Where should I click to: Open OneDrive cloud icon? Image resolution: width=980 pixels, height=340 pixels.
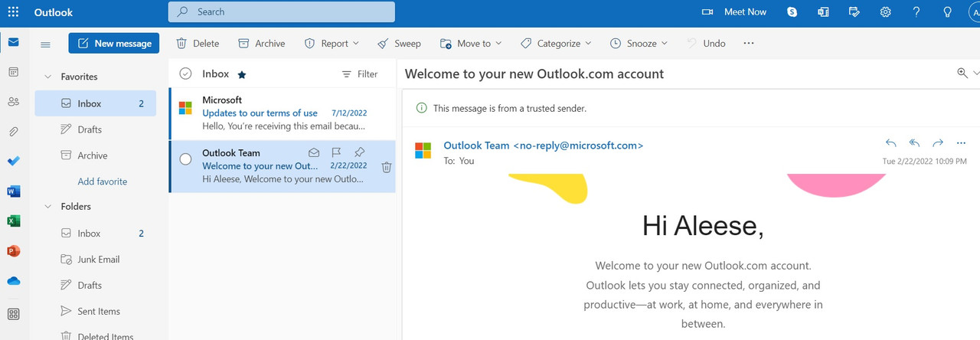coord(13,281)
